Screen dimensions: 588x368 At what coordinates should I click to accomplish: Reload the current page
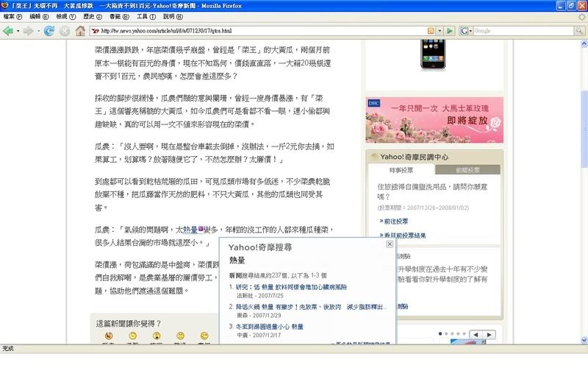click(x=49, y=31)
